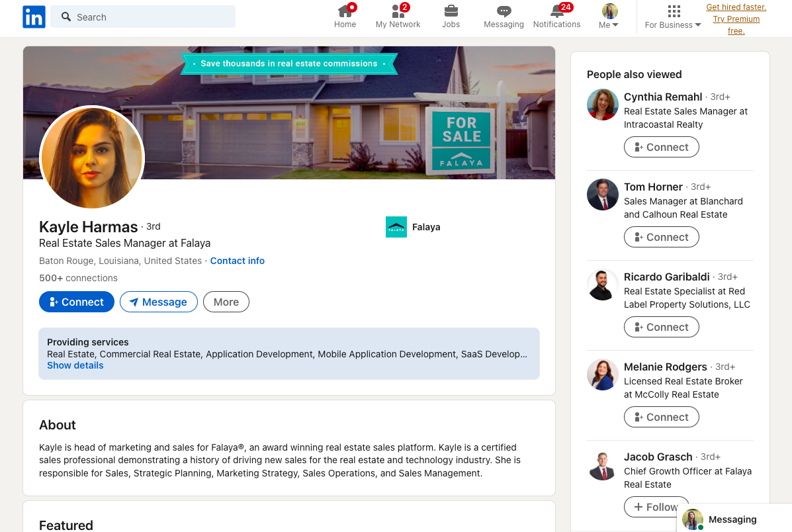Show details of Providing services

point(75,365)
